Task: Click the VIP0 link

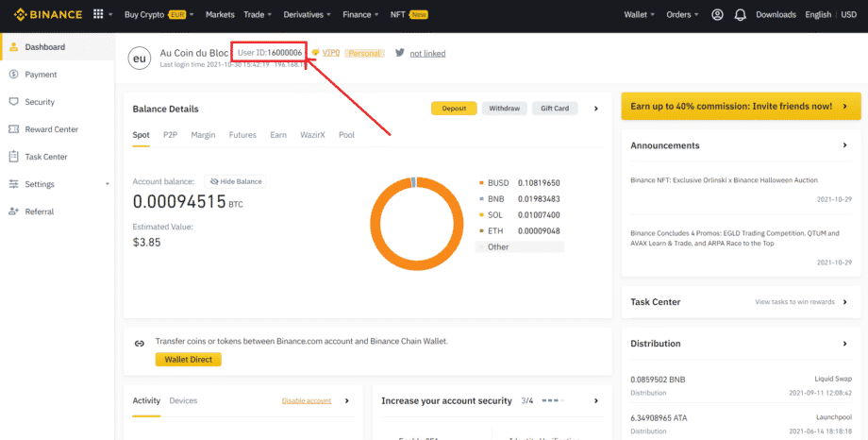Action: [x=331, y=53]
